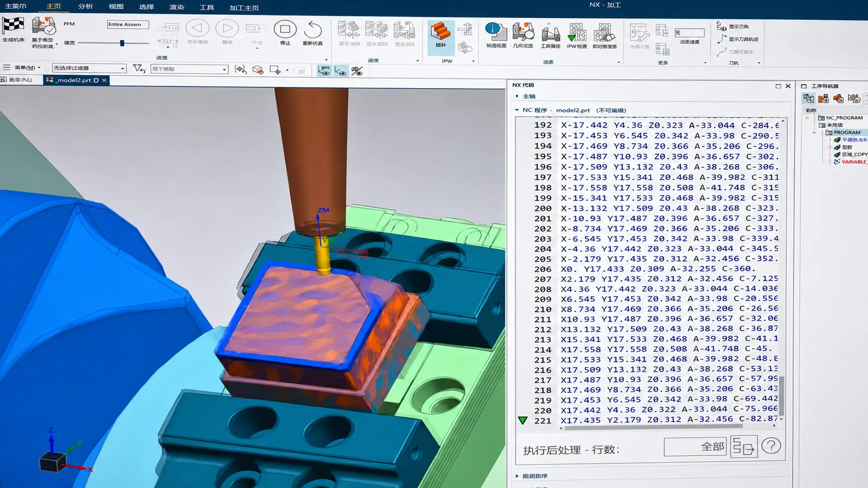The height and width of the screenshot is (488, 868).
Task: Open the 视图 ribbon tab
Action: (116, 7)
